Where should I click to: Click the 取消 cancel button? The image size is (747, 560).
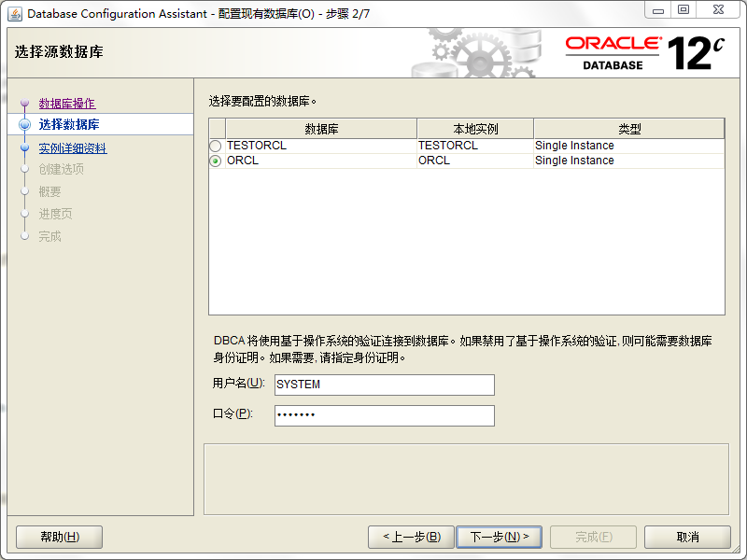click(687, 538)
